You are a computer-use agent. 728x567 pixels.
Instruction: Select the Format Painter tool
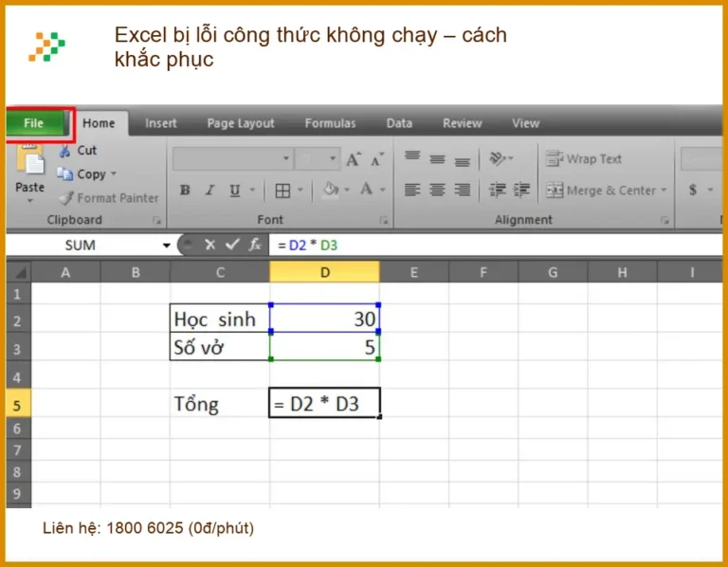[x=108, y=198]
